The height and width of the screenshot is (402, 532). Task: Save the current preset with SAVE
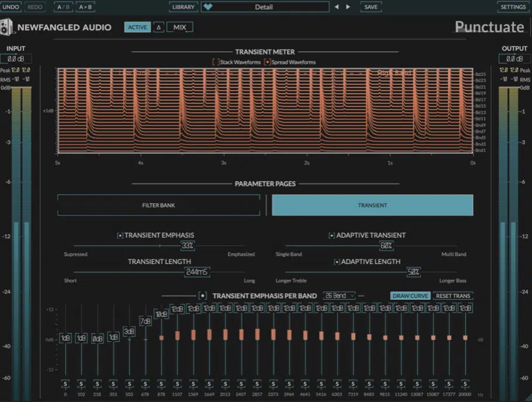click(371, 7)
